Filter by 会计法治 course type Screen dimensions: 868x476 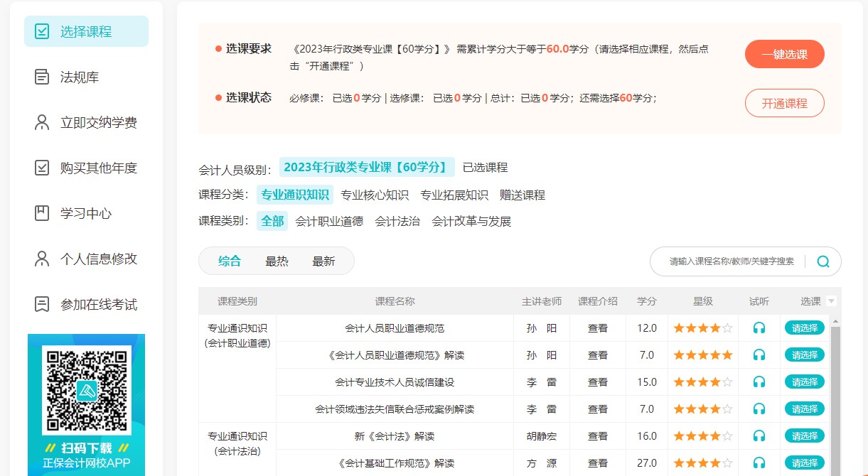[x=397, y=222]
